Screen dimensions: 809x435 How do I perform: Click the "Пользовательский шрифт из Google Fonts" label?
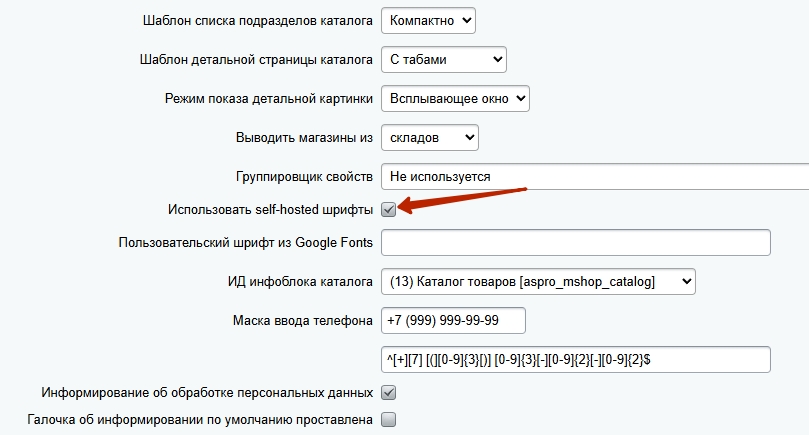coord(245,242)
